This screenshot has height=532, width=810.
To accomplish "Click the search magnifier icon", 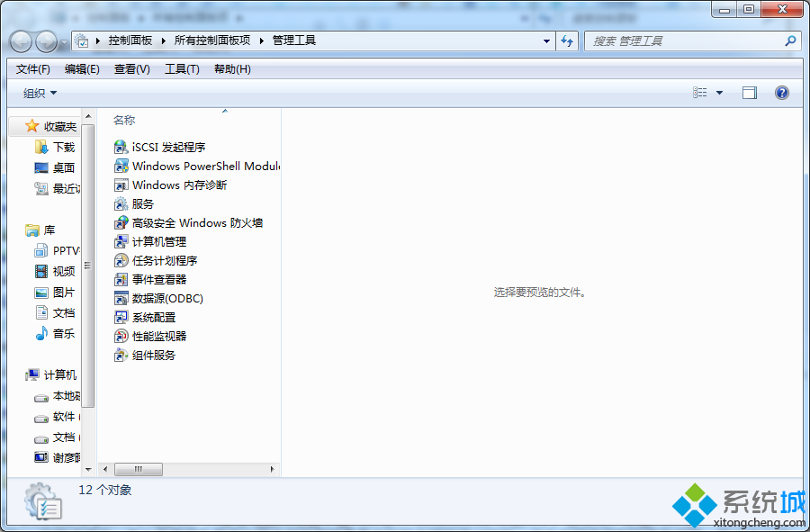I will 790,41.
